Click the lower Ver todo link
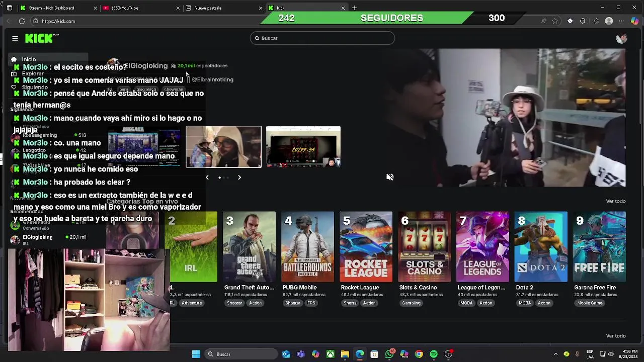This screenshot has height=362, width=644. [x=616, y=336]
